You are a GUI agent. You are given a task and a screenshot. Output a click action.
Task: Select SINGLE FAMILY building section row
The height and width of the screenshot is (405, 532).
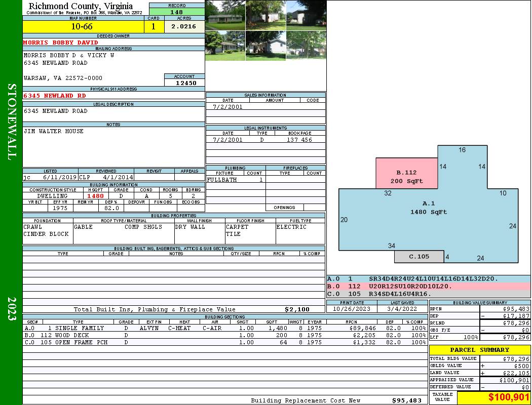225,328
